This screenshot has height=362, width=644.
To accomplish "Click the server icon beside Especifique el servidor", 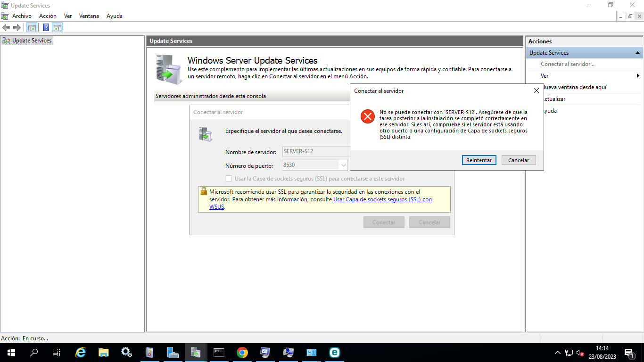I will pos(206,134).
